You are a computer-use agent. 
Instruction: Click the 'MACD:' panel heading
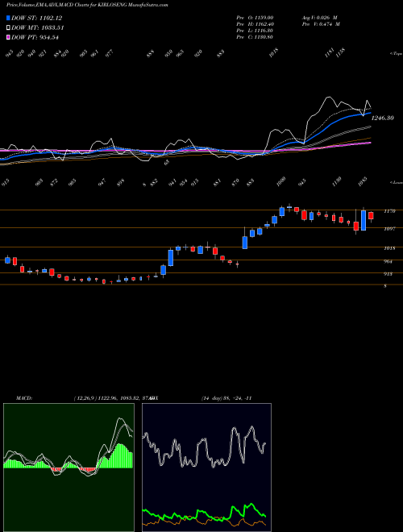(23, 398)
